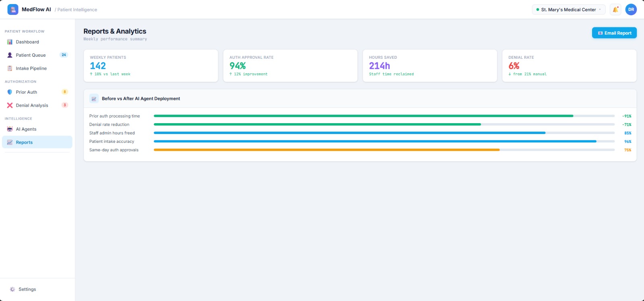Select the Hours Saved 214h card

tap(430, 66)
